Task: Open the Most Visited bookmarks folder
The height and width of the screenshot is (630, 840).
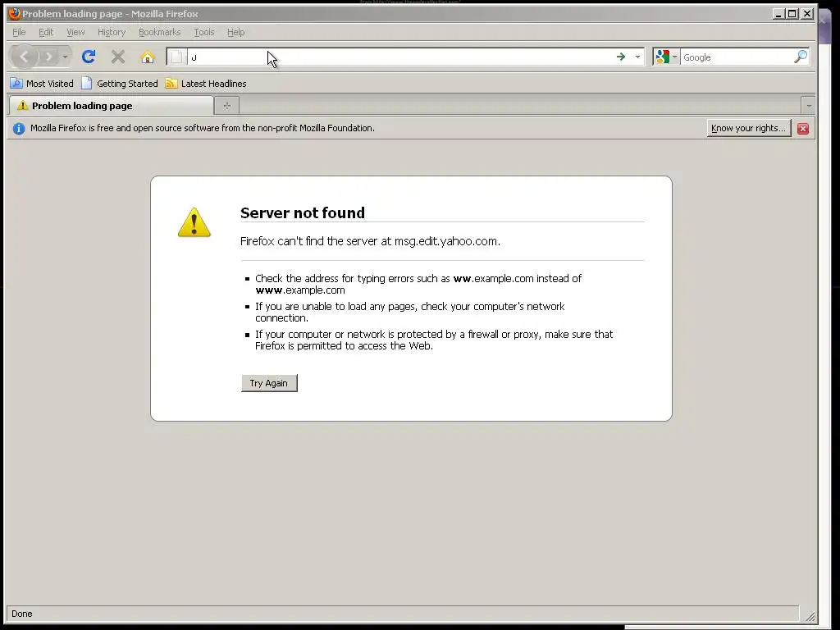Action: pyautogui.click(x=43, y=84)
